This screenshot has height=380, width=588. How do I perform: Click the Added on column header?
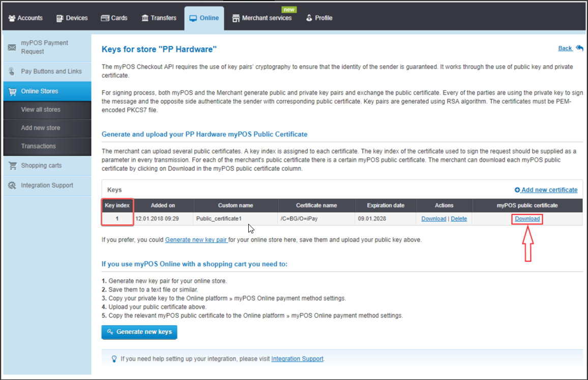tap(163, 206)
